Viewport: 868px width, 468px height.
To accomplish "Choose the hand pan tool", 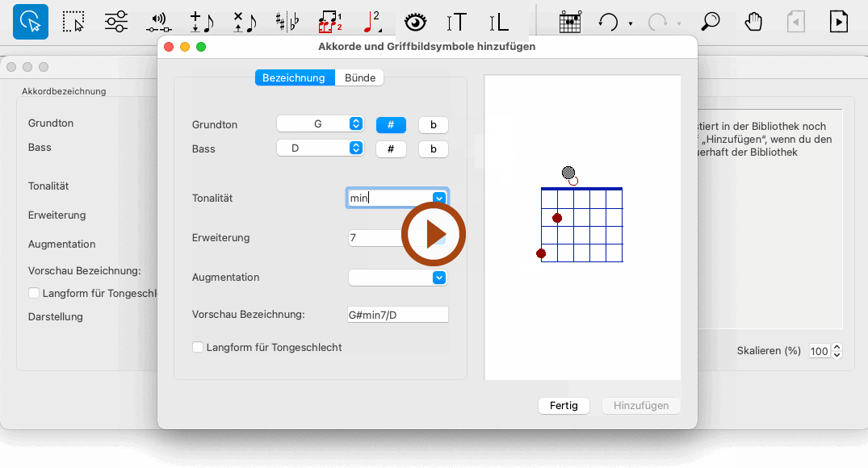I will coord(753,22).
